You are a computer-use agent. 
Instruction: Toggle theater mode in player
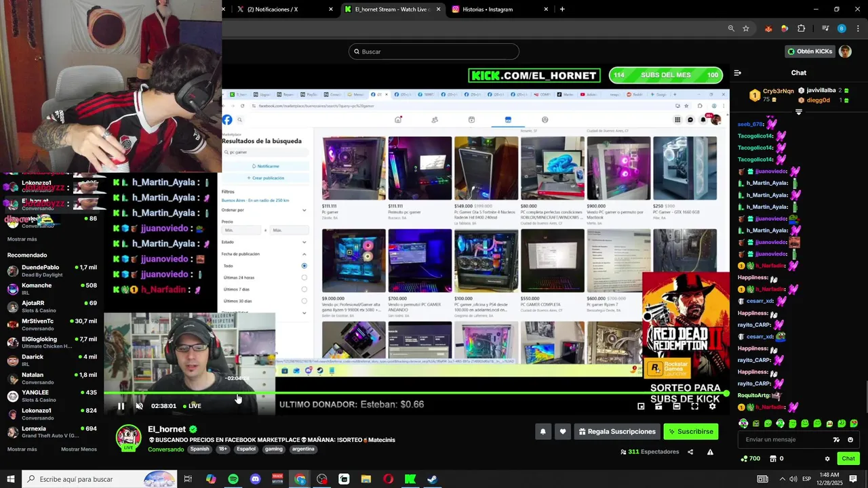pos(676,406)
